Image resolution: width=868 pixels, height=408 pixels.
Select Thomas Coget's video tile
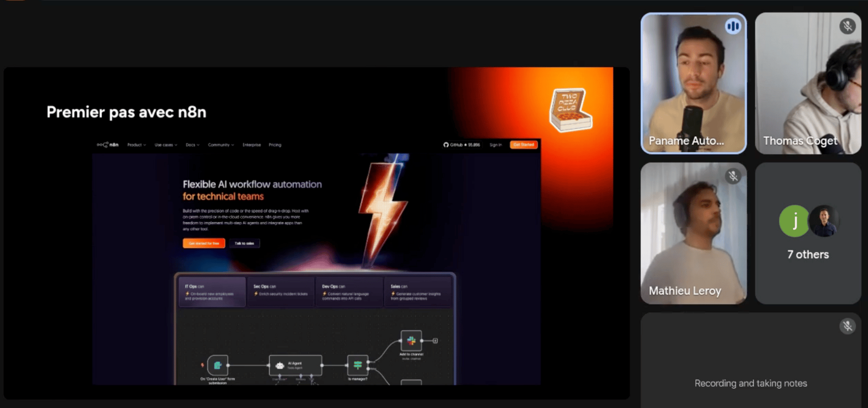click(808, 83)
